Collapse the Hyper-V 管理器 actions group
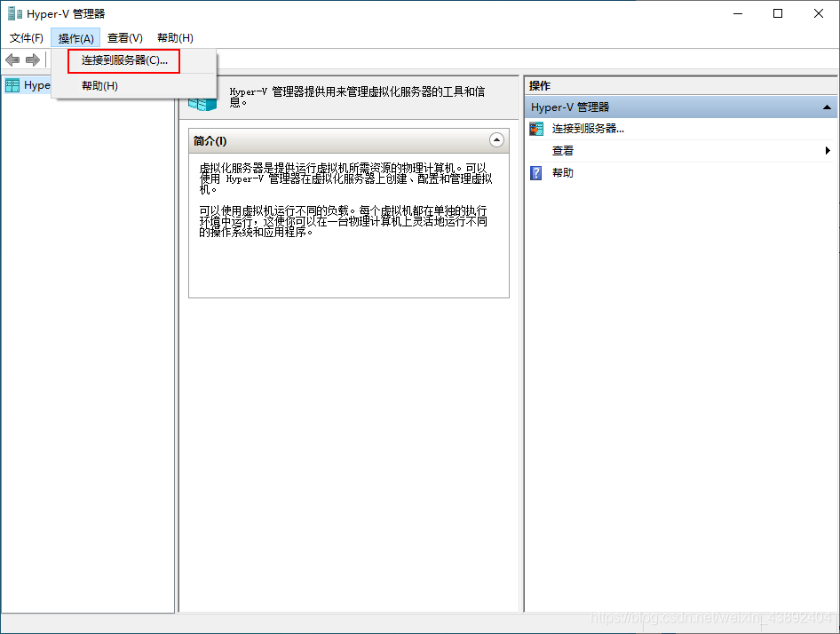 [827, 107]
